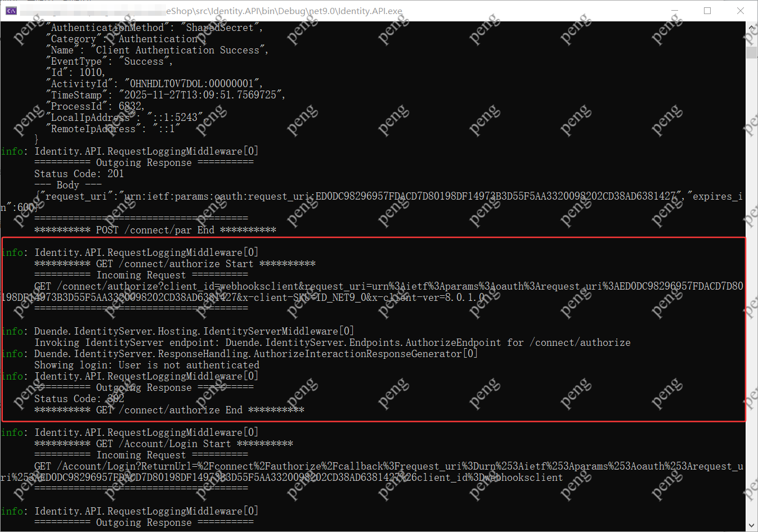Click the first "Incoming Request" header line
The image size is (758, 532).
click(x=141, y=275)
